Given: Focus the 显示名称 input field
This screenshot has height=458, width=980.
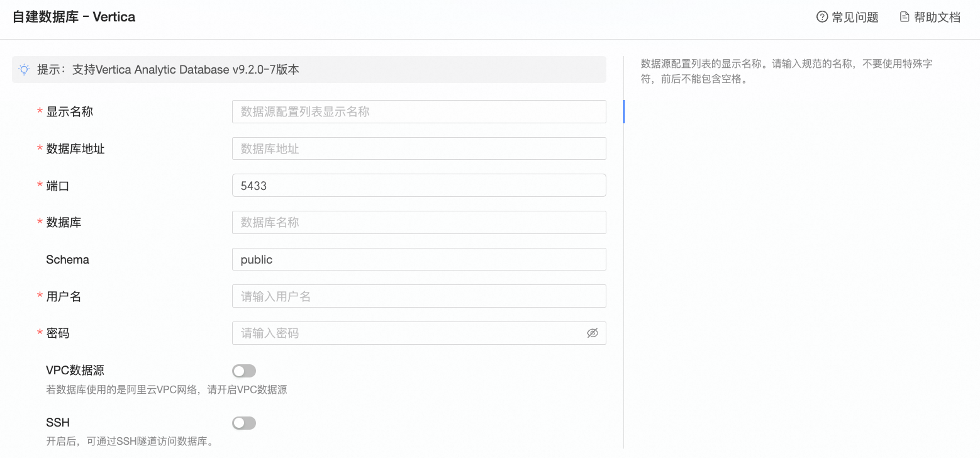Looking at the screenshot, I should click(x=419, y=111).
